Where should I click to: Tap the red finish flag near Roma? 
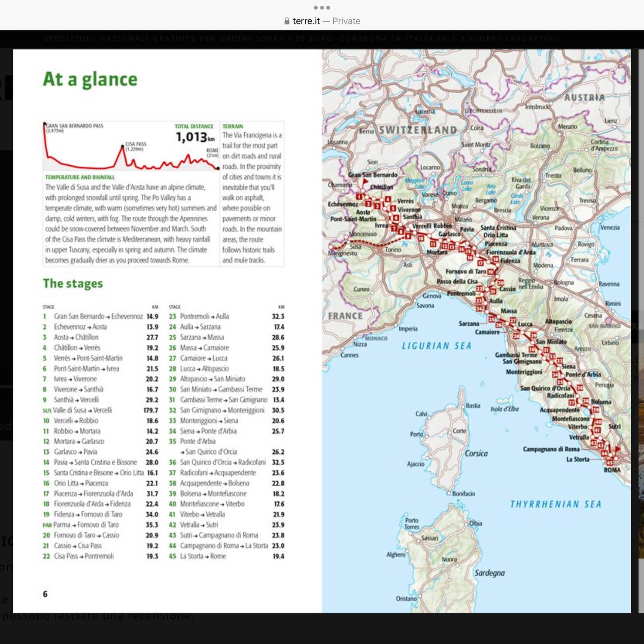click(x=617, y=449)
